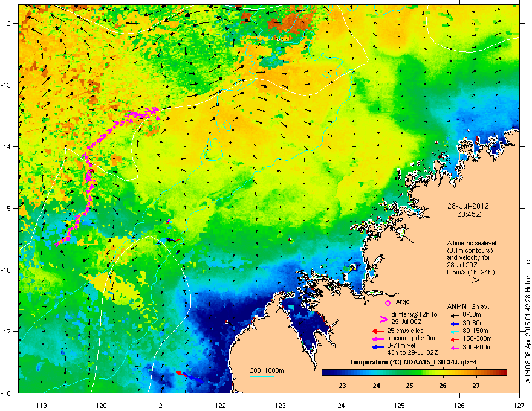Click the blue arrow beside '0-71m vel'
This screenshot has height=411, width=532.
[x=378, y=347]
